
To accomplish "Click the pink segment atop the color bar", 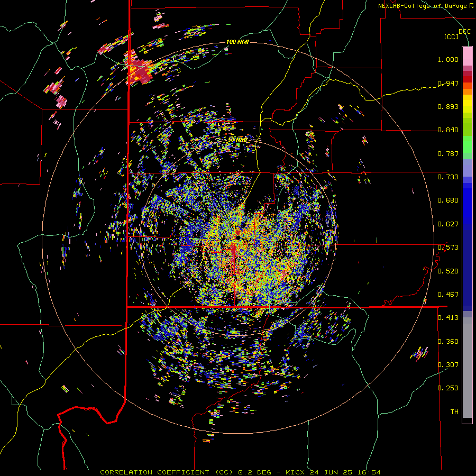I will tap(467, 56).
